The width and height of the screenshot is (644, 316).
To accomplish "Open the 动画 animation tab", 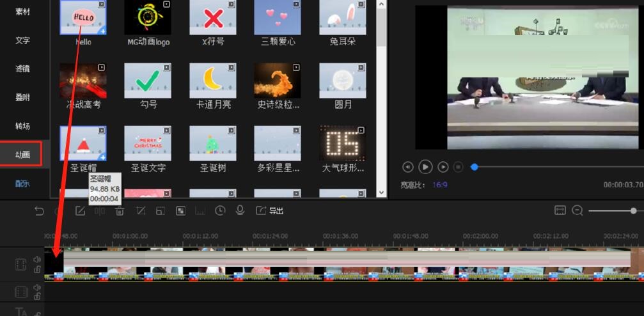I will pyautogui.click(x=21, y=154).
